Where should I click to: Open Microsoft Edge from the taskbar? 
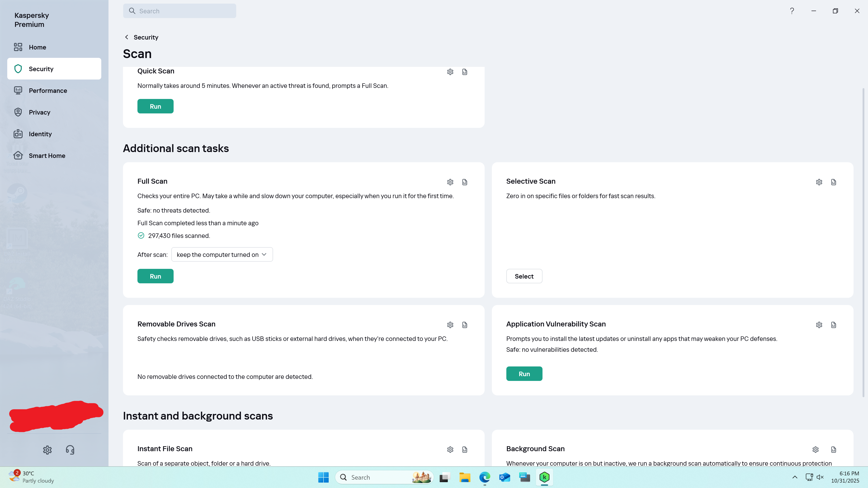[485, 477]
